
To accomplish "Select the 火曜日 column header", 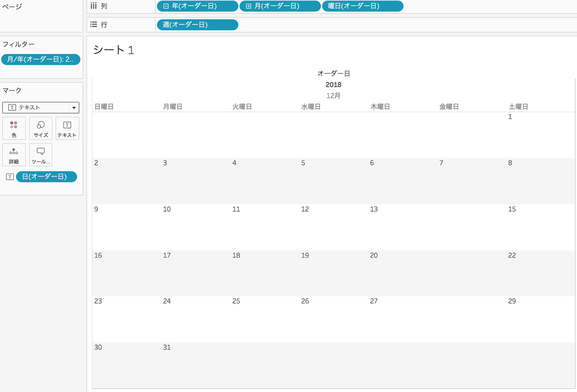I will 242,107.
